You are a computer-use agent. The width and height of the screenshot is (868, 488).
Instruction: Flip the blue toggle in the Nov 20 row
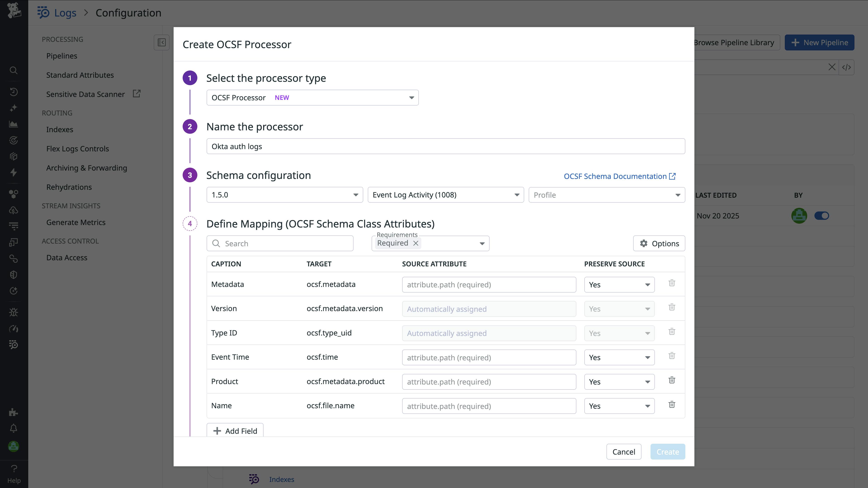(822, 216)
